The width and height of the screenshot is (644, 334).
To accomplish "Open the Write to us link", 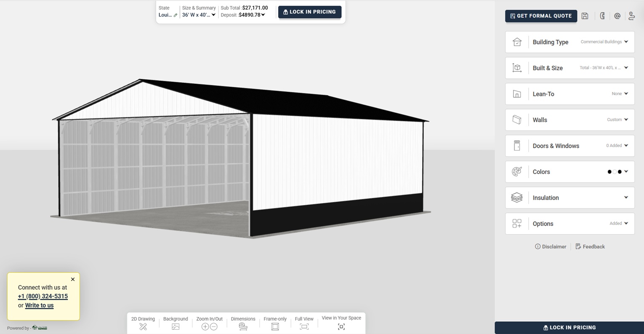I will coord(39,306).
